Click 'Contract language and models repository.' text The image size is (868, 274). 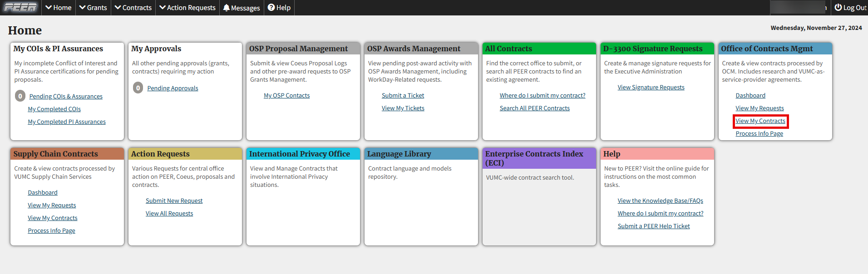(409, 172)
